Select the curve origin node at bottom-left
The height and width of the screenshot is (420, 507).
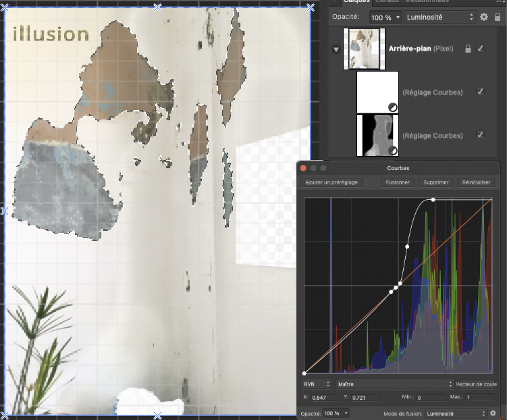304,373
